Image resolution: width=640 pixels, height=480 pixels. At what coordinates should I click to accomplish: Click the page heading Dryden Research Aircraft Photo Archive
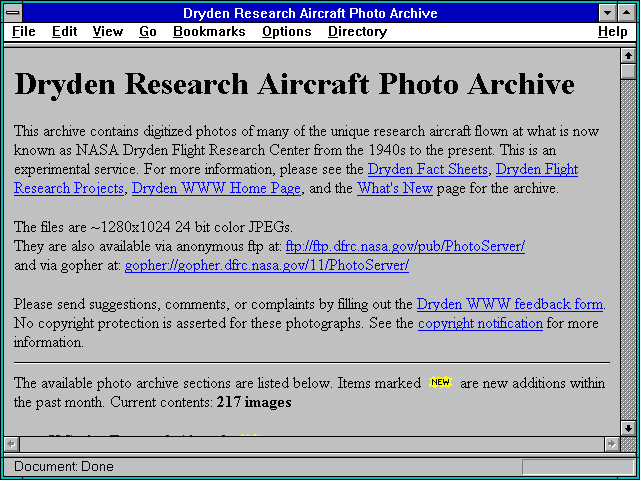(294, 84)
